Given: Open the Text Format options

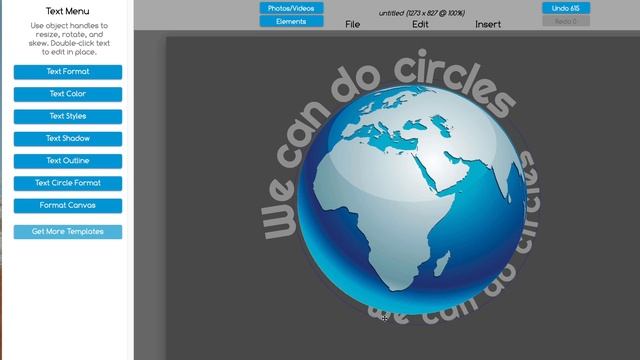Looking at the screenshot, I should pos(68,72).
